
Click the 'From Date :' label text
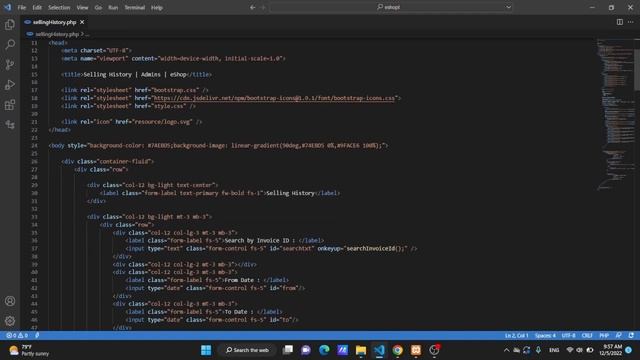coord(242,280)
